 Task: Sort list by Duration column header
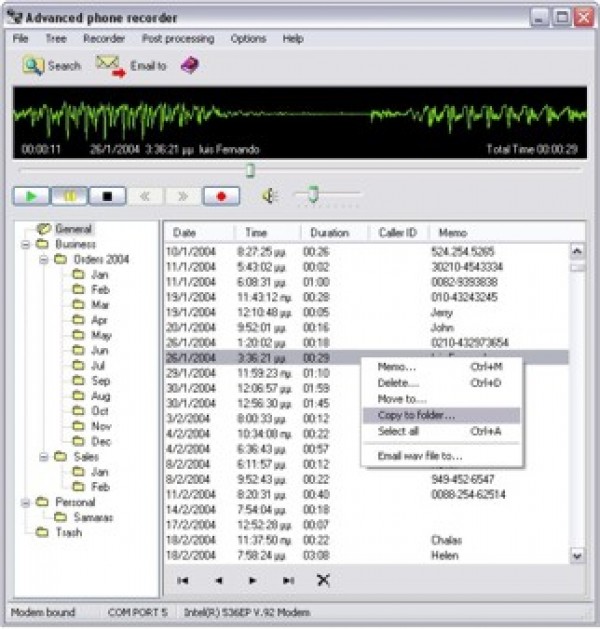tap(329, 233)
